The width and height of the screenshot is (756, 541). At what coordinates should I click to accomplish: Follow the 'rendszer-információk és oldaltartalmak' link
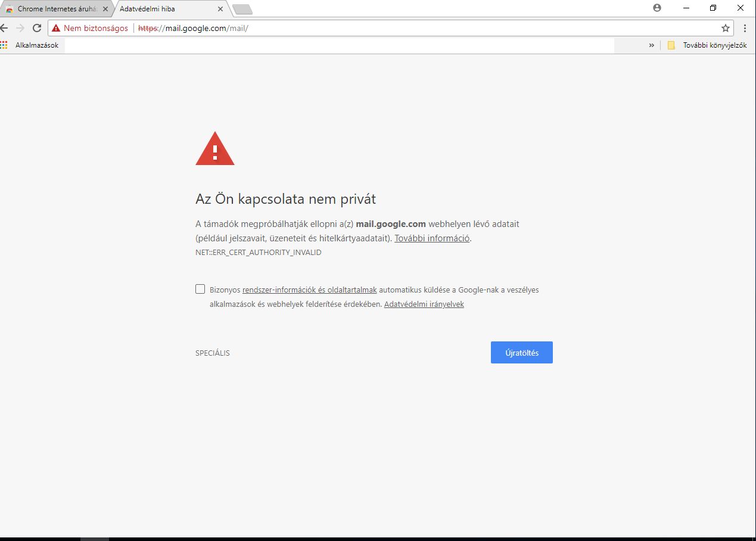tap(310, 290)
